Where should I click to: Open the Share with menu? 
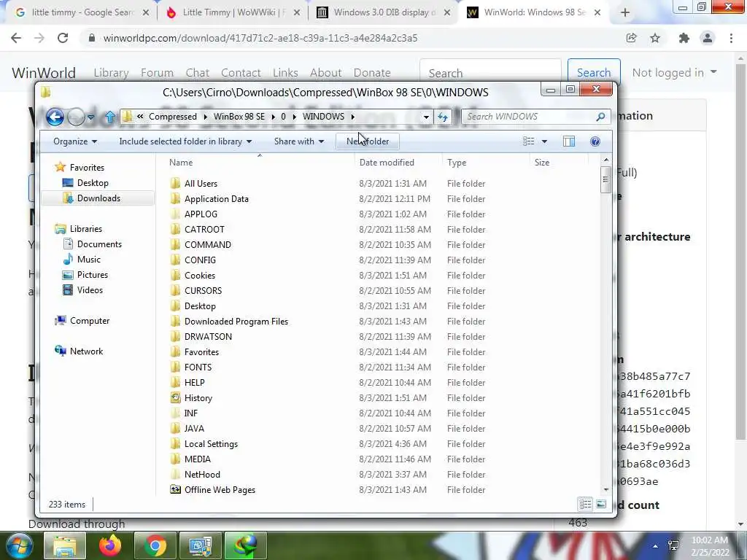click(298, 141)
